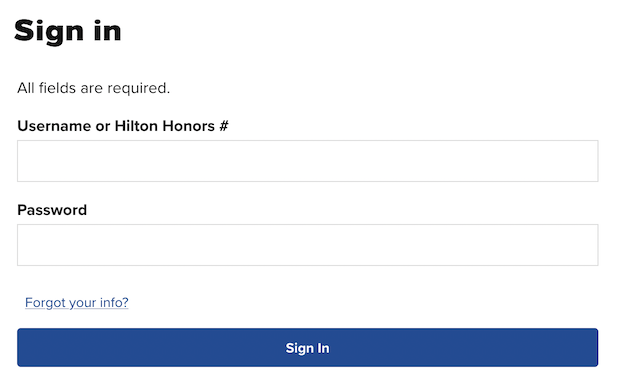Select the Hilton Honors number text box
The image size is (621, 384).
pos(307,161)
